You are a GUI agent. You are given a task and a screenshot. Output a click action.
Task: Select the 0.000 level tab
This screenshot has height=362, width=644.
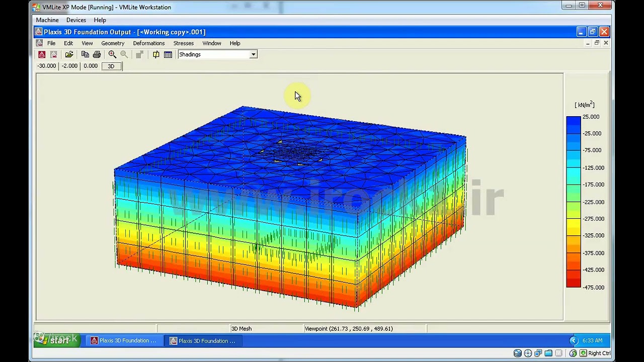click(91, 66)
